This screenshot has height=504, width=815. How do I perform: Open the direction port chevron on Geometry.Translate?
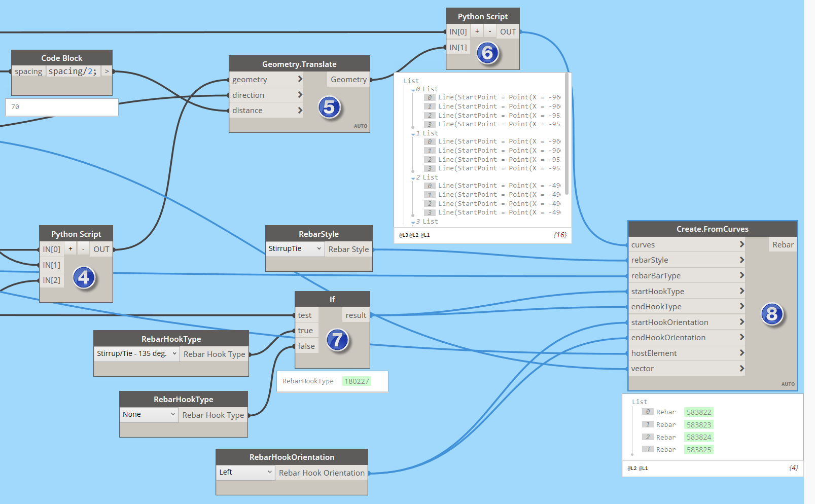[300, 95]
